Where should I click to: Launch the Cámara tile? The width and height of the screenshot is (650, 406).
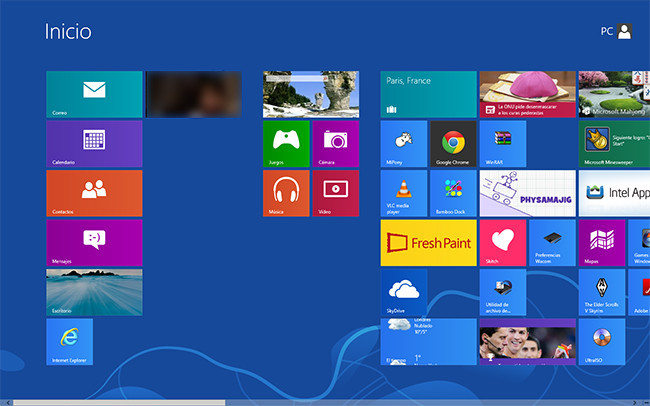336,143
